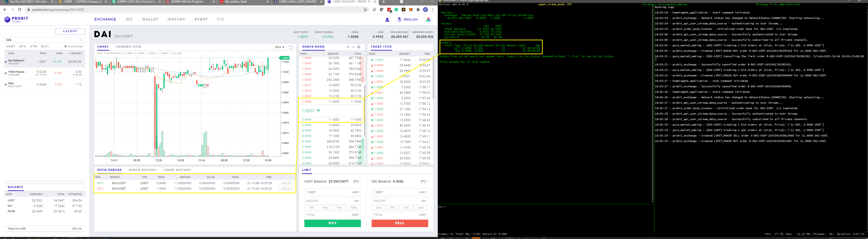868x239 pixels.
Task: Open the ORDER HISTORY tab
Action: click(143, 170)
